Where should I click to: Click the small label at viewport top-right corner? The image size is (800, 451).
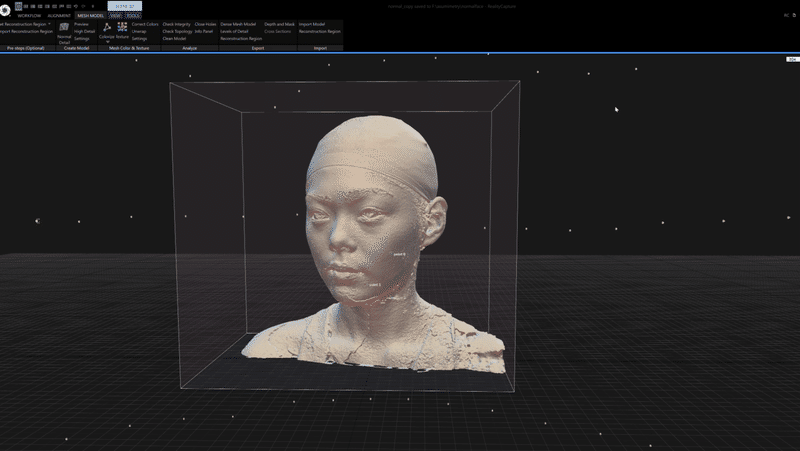(792, 59)
